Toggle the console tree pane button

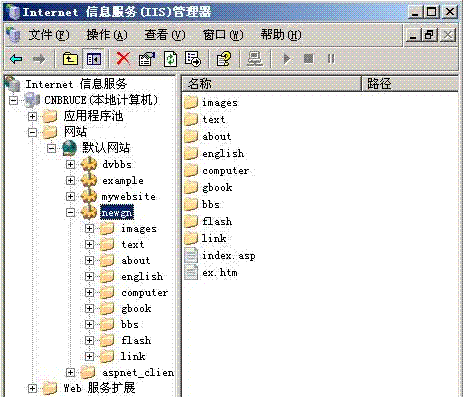[x=94, y=59]
